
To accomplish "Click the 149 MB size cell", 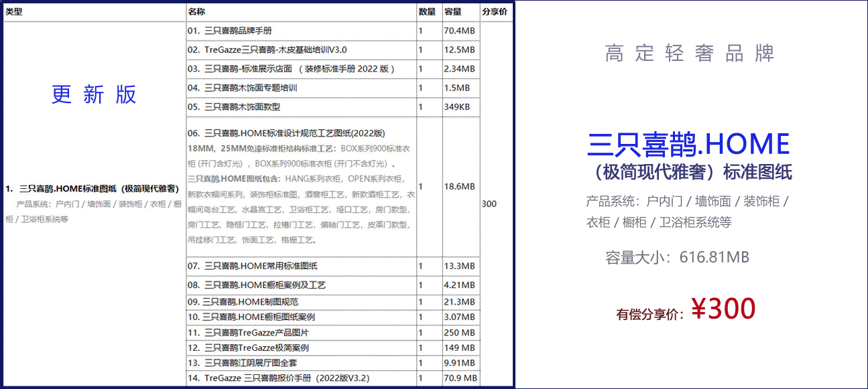I will [459, 348].
